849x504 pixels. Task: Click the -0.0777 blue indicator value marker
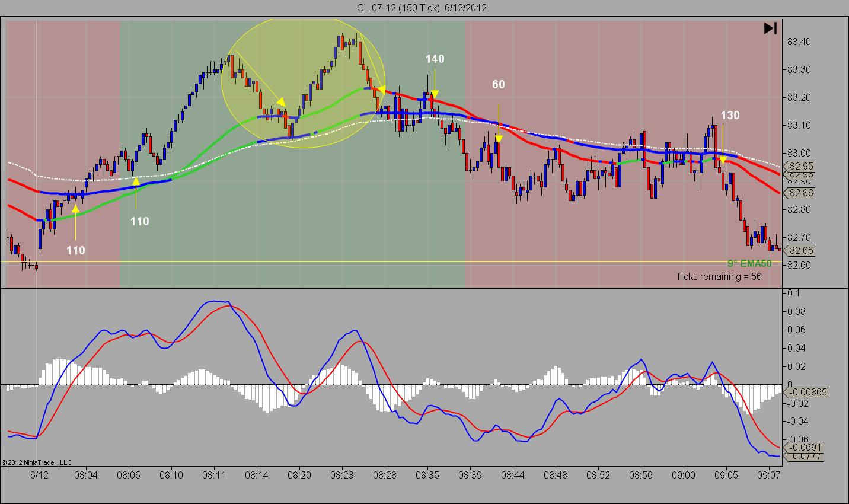804,456
